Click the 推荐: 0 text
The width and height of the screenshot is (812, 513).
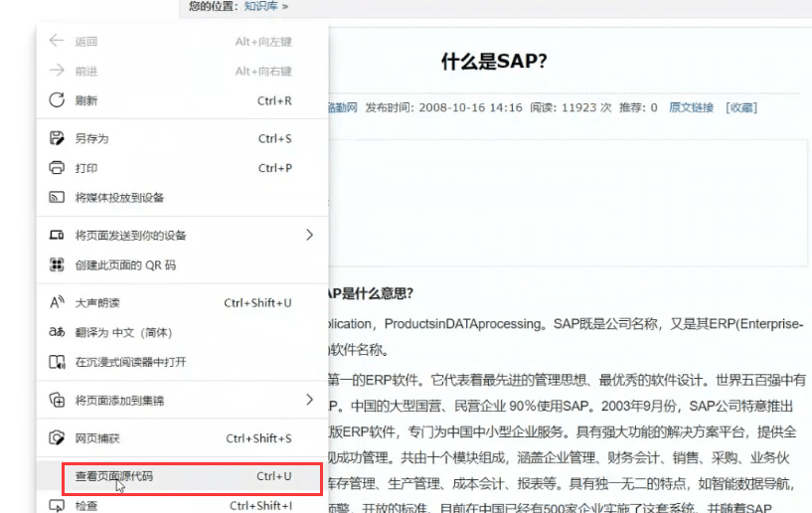coord(638,107)
